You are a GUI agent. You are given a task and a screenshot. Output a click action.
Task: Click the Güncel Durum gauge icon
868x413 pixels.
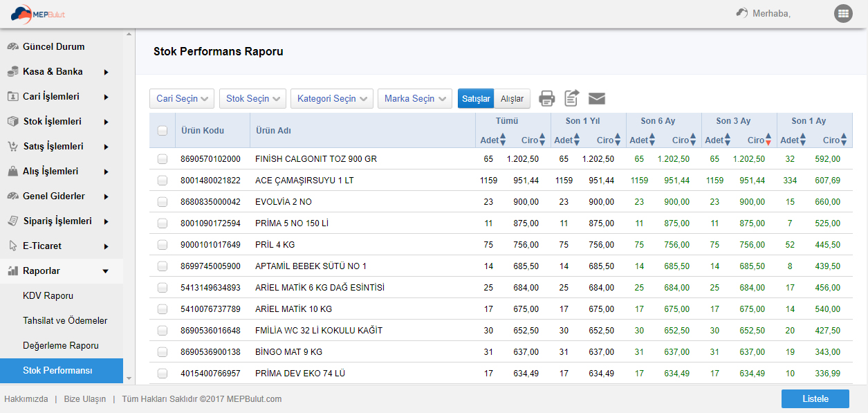coord(12,47)
